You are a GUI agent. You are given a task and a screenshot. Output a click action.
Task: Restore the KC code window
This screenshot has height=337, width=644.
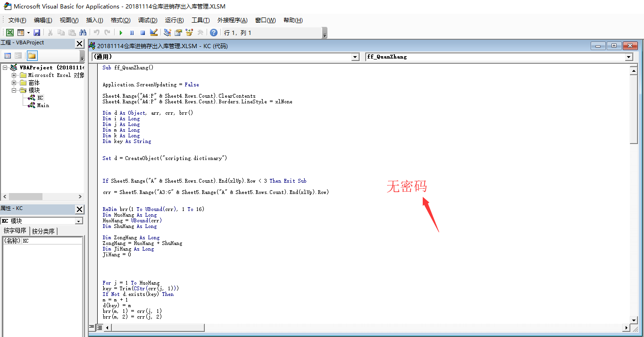[x=614, y=46]
